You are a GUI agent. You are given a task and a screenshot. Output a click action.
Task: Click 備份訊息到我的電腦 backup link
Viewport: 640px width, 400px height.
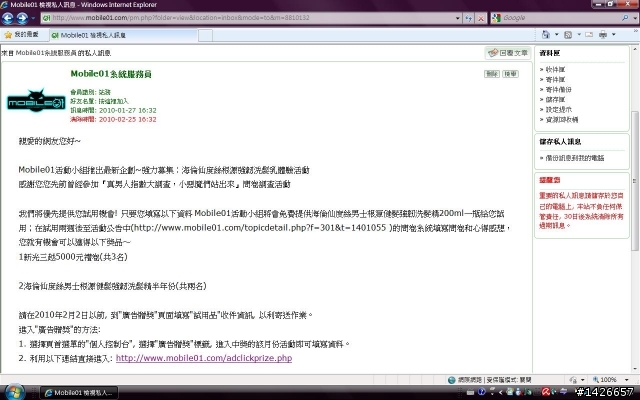click(575, 158)
